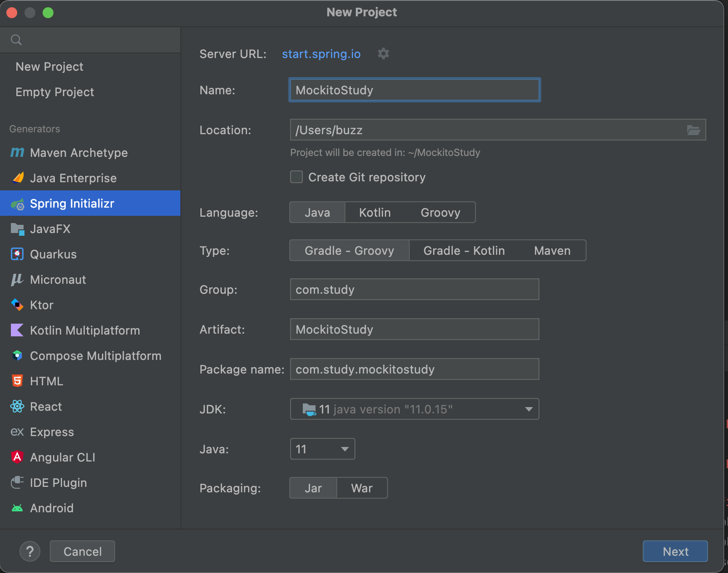This screenshot has width=728, height=573.
Task: Click the Quarkus generator icon
Action: [x=17, y=254]
